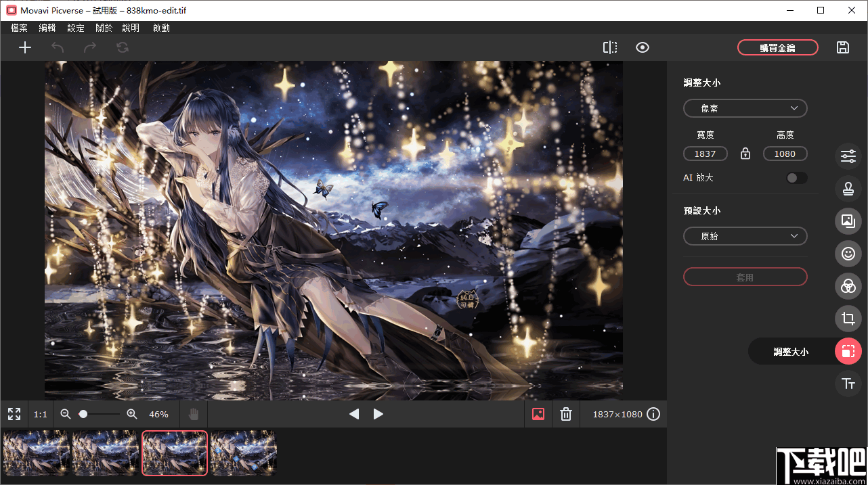Open the 編輯 menu
Viewport: 868px width, 485px height.
pos(47,28)
